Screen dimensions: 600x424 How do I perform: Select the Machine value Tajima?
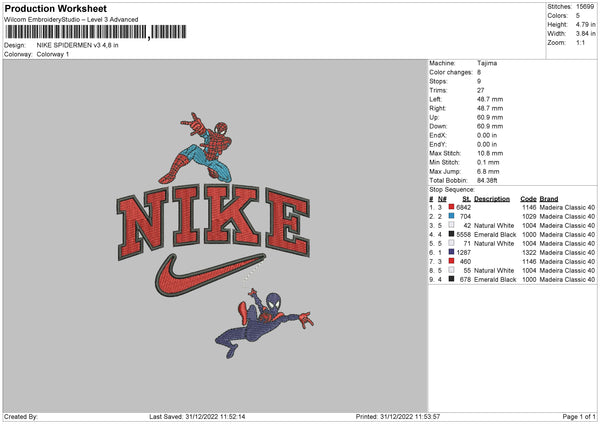click(x=487, y=63)
